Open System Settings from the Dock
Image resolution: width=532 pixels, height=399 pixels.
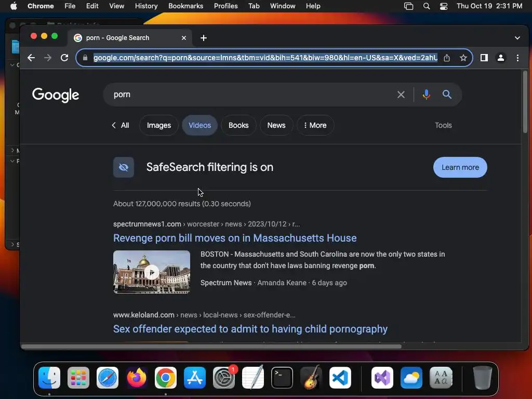click(x=224, y=378)
